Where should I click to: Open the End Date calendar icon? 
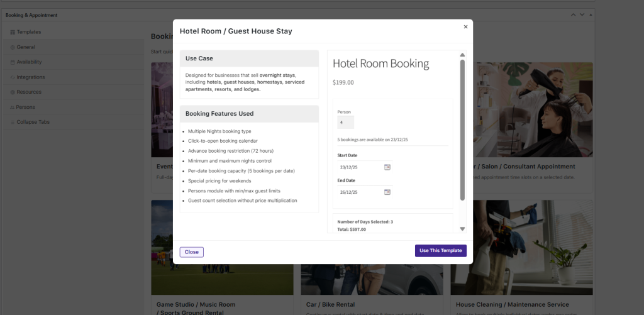click(x=387, y=192)
